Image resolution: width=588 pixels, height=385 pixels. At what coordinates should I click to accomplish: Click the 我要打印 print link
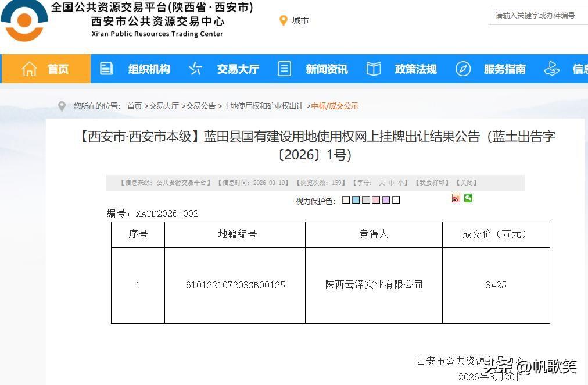coord(432,183)
